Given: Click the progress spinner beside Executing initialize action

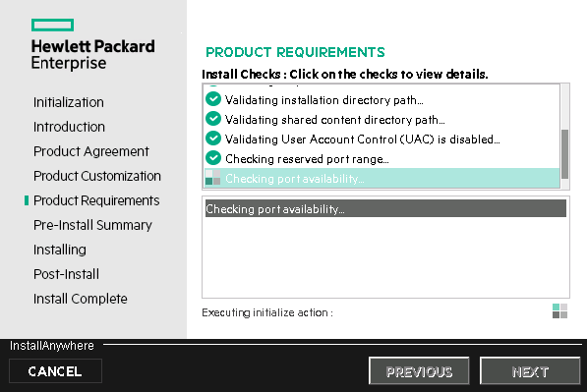Looking at the screenshot, I should click(x=559, y=310).
